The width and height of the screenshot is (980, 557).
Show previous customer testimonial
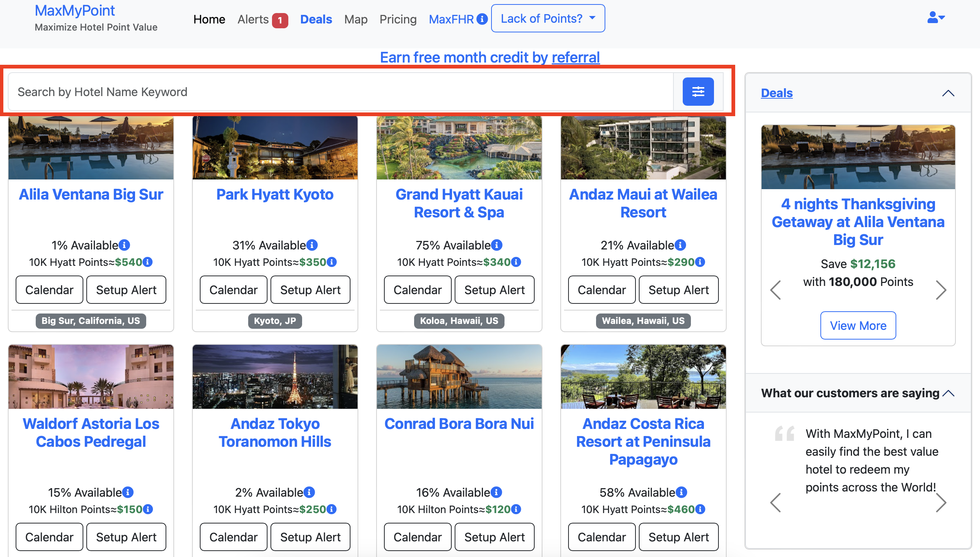(775, 503)
